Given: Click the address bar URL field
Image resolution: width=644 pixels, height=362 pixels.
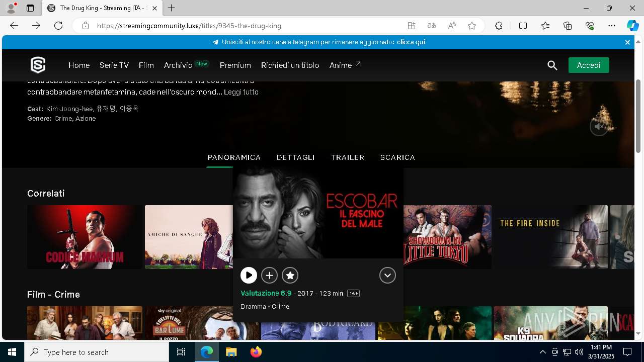Looking at the screenshot, I should [247, 26].
